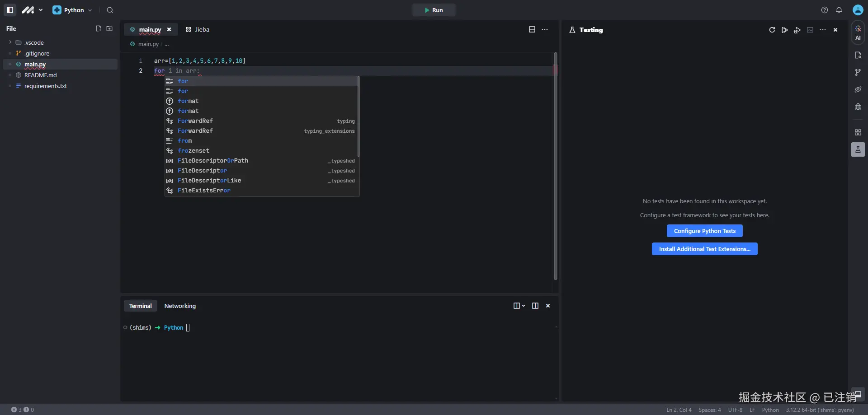Toggle the Testing flask sidebar icon
Image resolution: width=868 pixels, height=415 pixels.
[858, 149]
